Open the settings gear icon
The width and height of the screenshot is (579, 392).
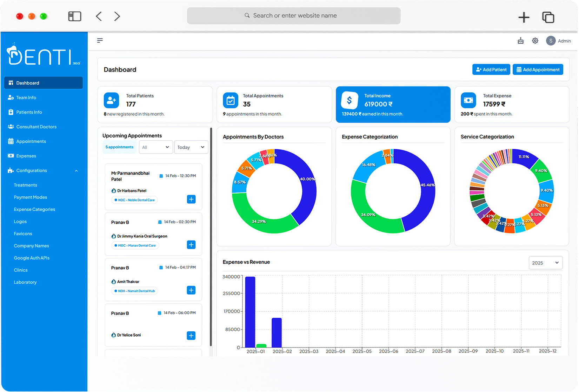tap(535, 41)
